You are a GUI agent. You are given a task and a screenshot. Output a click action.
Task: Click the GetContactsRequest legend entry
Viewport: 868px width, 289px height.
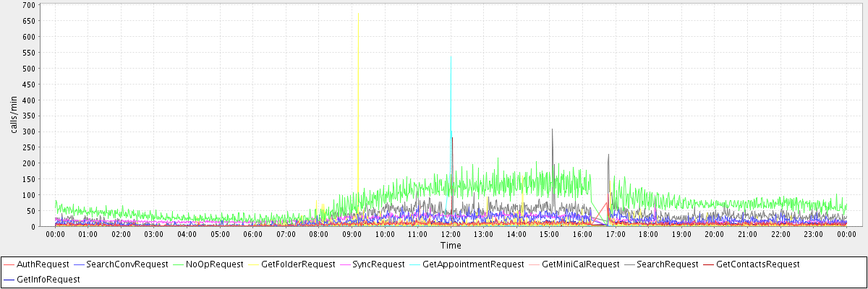[x=757, y=264]
